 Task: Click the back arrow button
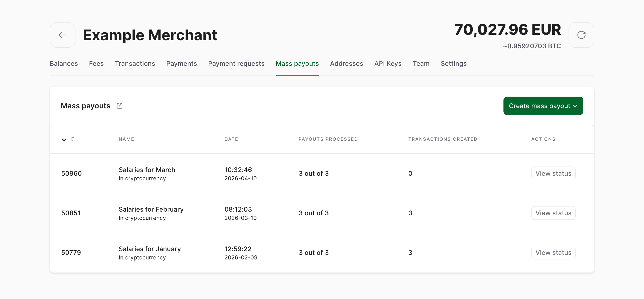click(63, 35)
